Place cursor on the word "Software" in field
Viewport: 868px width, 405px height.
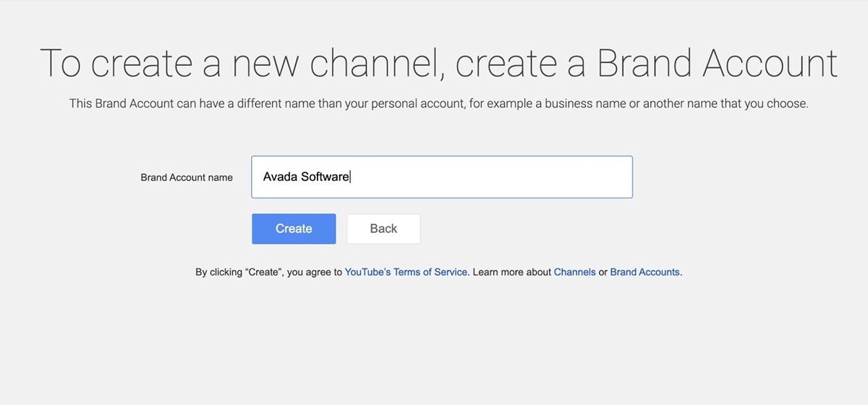(x=325, y=177)
